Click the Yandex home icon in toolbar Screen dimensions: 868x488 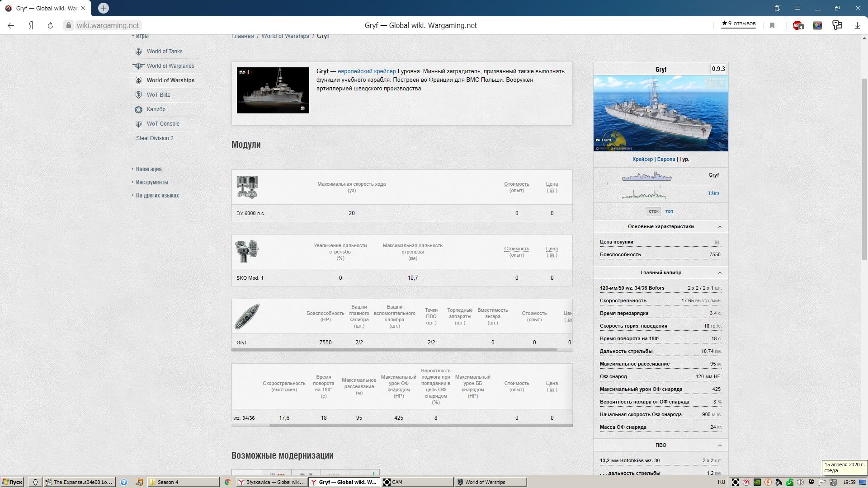[31, 26]
